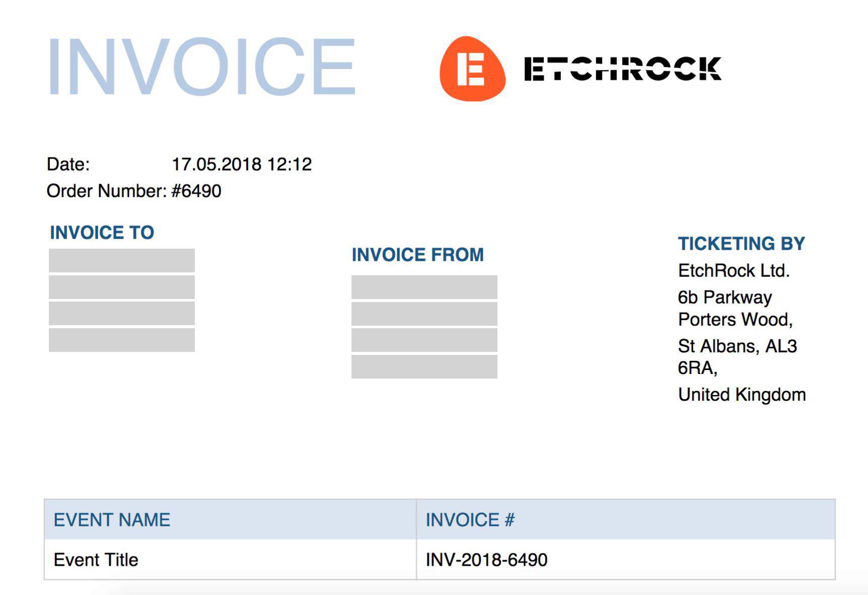
Task: Click the ETCHROCK wordmark text
Action: click(x=623, y=69)
